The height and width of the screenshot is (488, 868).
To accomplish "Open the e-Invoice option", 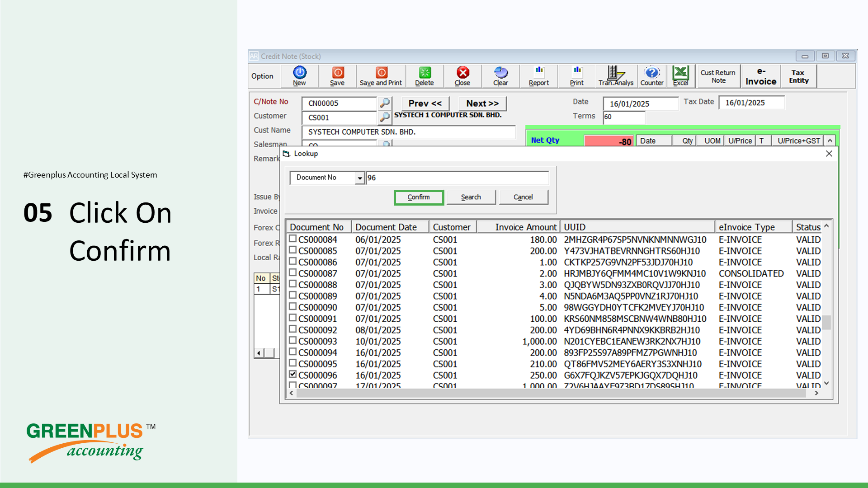I will pyautogui.click(x=761, y=76).
